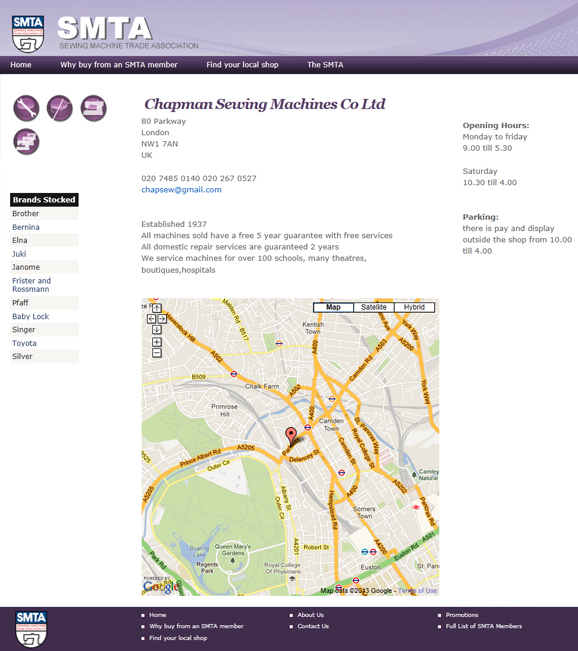Select Silver in Brands Stocked list

pyautogui.click(x=44, y=356)
